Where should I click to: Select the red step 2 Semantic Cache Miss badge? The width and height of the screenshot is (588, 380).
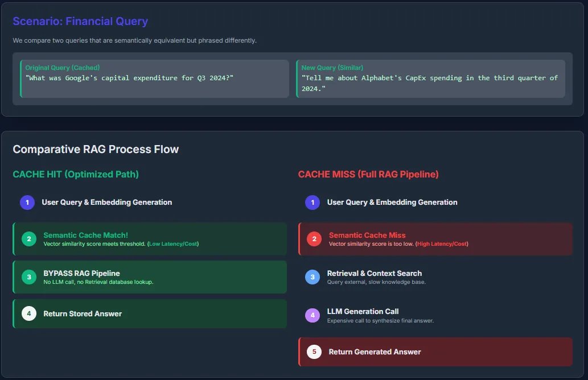pos(313,239)
